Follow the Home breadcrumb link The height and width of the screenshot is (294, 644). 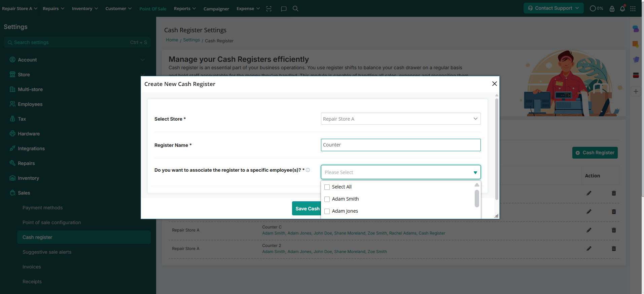pos(172,40)
